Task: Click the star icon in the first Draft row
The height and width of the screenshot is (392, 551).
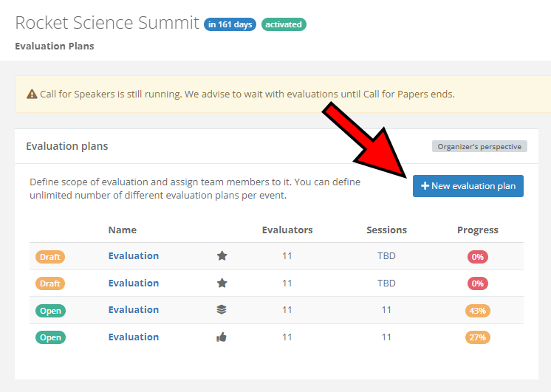Action: 222,256
